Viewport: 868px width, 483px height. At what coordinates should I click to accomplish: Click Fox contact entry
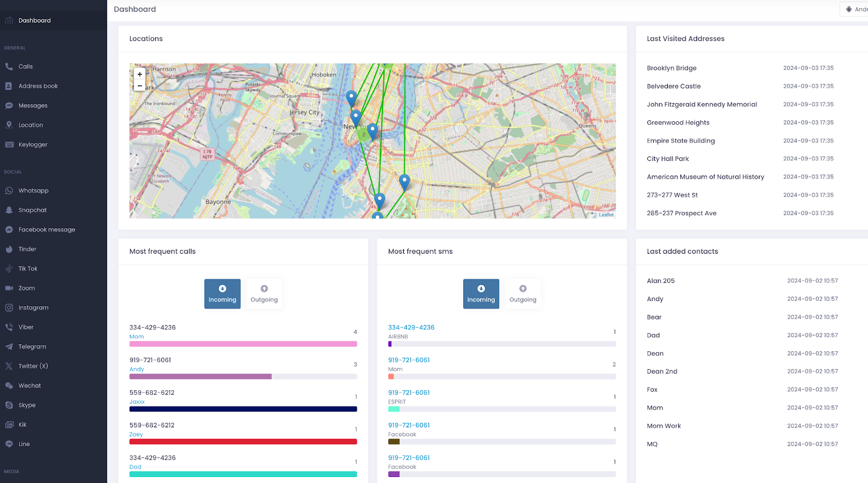pyautogui.click(x=652, y=390)
